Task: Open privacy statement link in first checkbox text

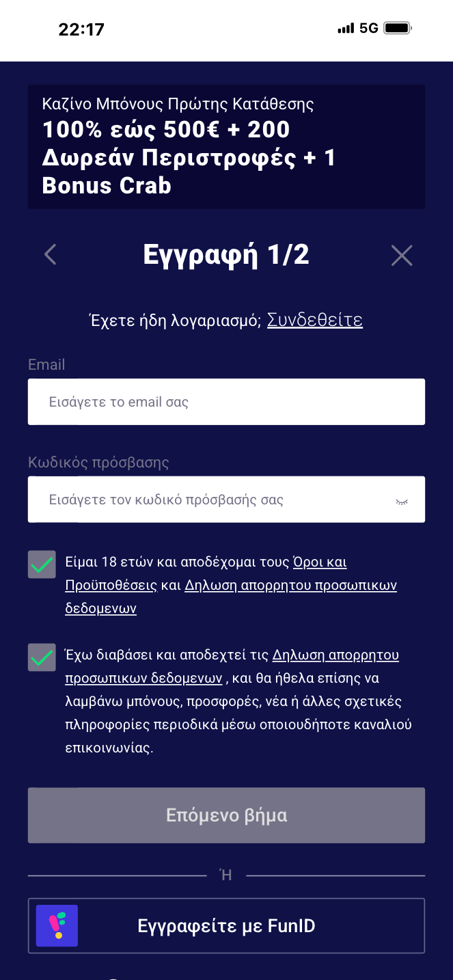Action: [x=290, y=586]
